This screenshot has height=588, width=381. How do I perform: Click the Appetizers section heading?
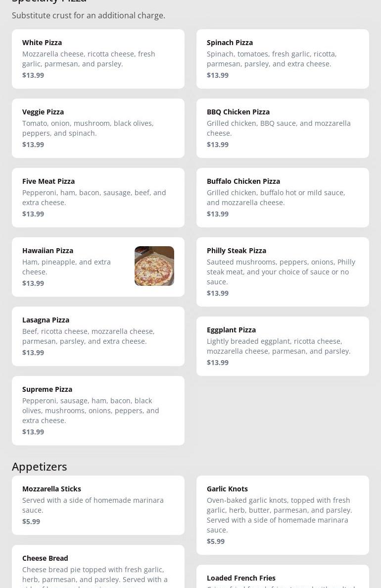(40, 467)
